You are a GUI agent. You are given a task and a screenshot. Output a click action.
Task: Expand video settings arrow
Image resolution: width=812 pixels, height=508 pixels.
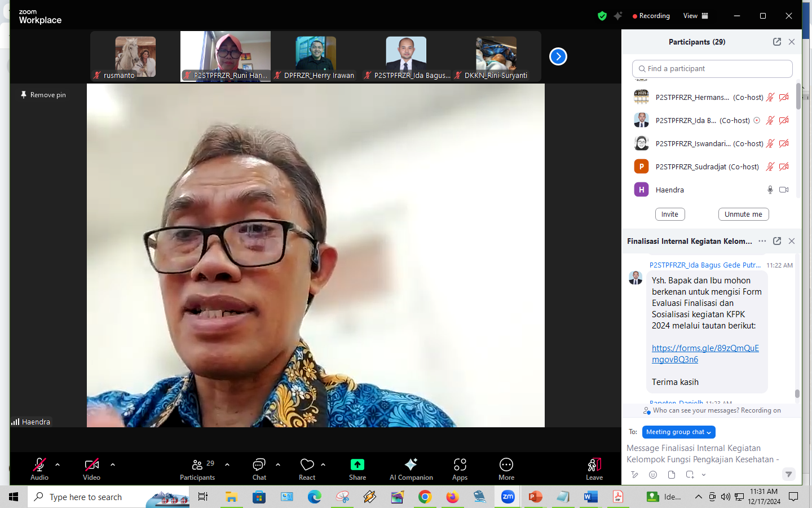[x=113, y=465]
